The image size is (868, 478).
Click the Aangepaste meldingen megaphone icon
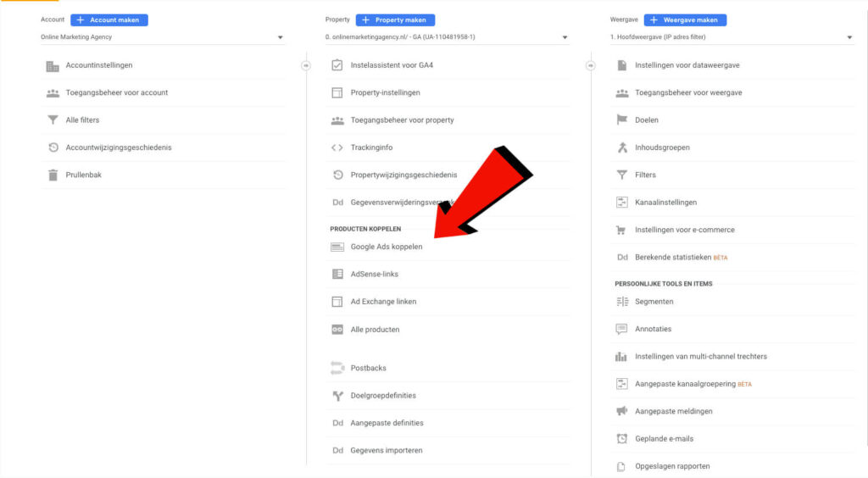(x=621, y=411)
